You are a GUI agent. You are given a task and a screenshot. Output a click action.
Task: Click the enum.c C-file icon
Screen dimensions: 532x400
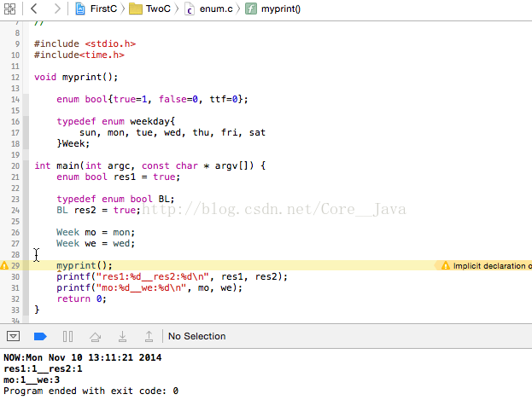pos(190,9)
